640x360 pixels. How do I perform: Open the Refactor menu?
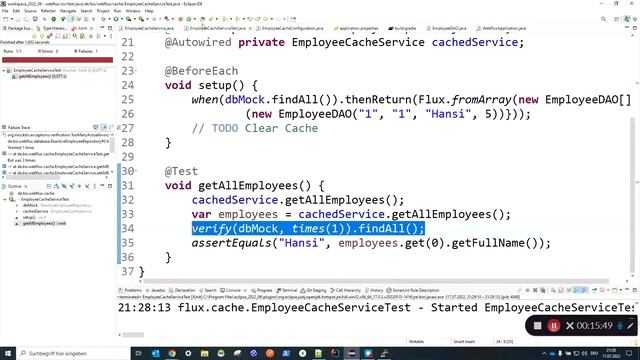click(x=48, y=11)
